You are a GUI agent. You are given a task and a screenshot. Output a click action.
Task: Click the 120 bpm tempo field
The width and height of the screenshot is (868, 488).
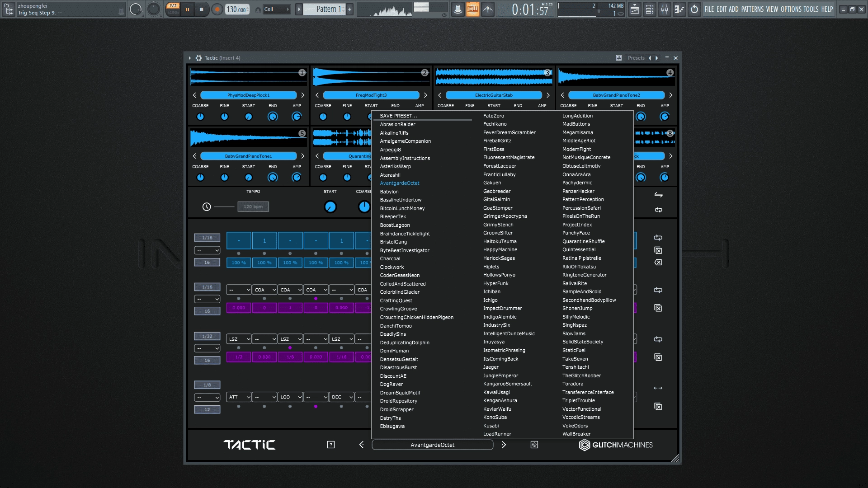coord(253,206)
